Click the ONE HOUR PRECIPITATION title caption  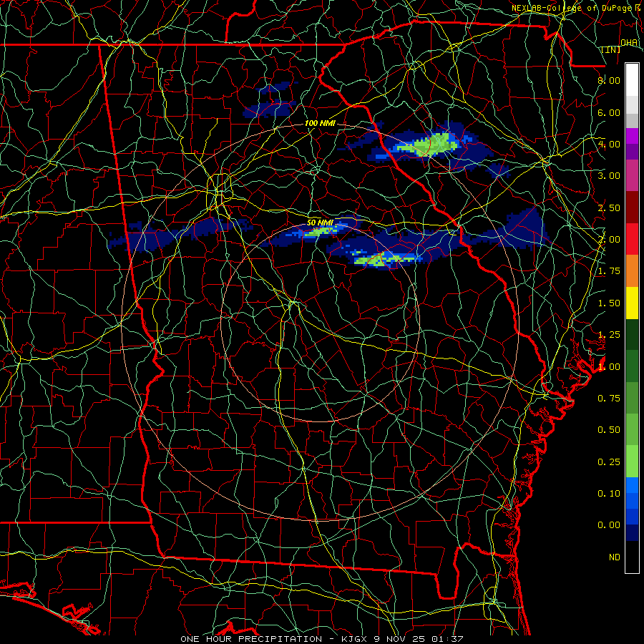(251, 639)
